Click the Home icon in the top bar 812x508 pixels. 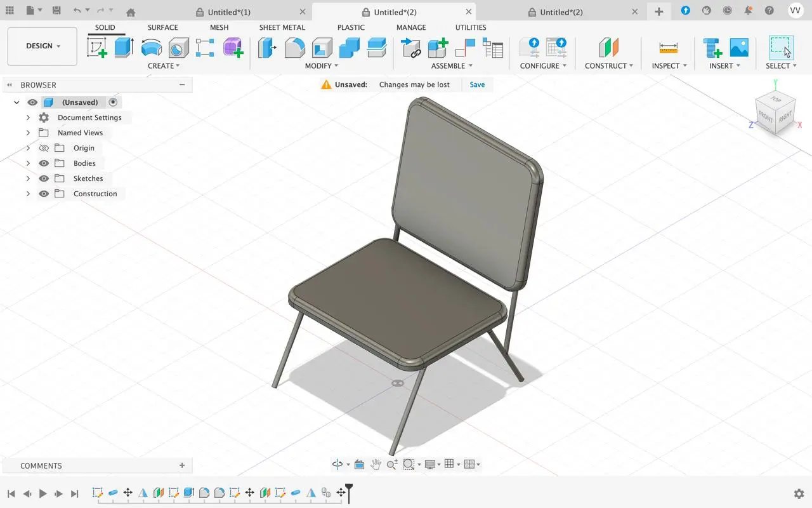click(x=131, y=12)
